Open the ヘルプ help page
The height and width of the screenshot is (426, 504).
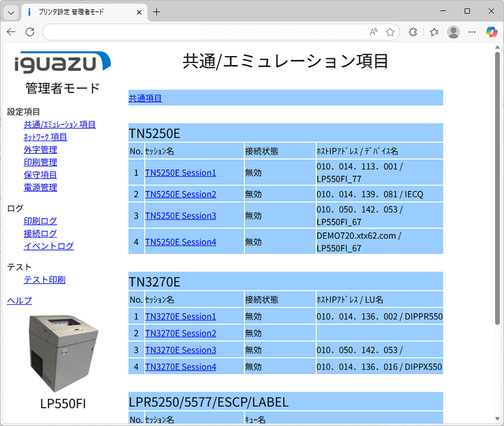tap(19, 300)
